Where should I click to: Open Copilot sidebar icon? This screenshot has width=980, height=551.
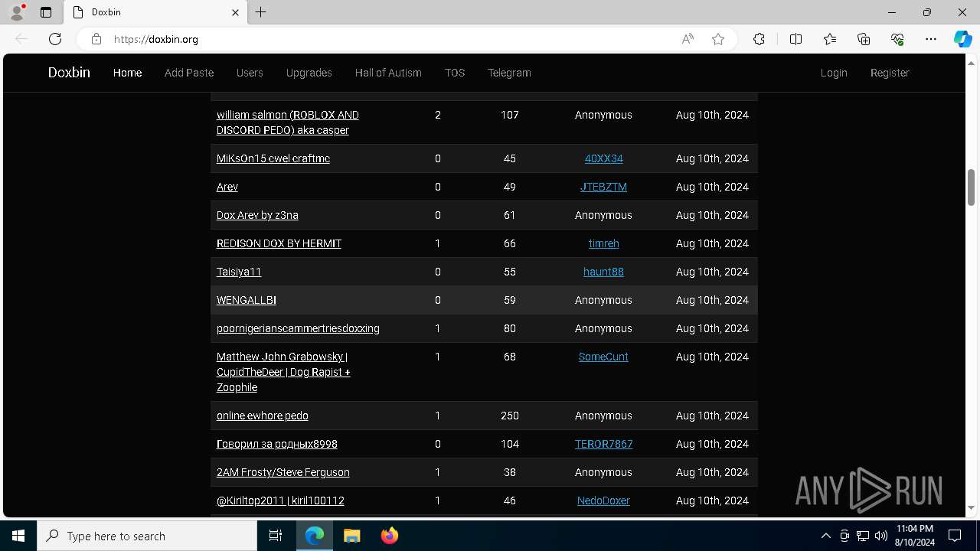click(x=962, y=39)
